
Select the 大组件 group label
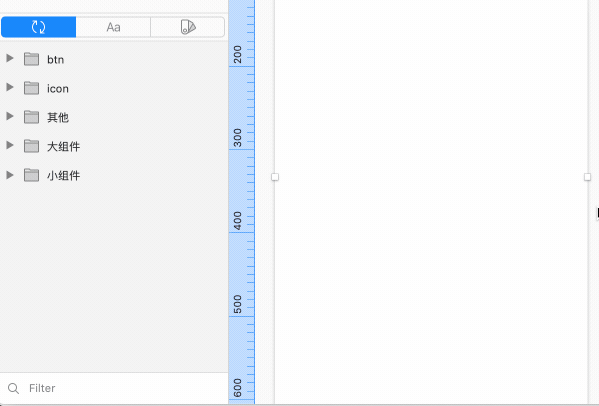pos(63,146)
